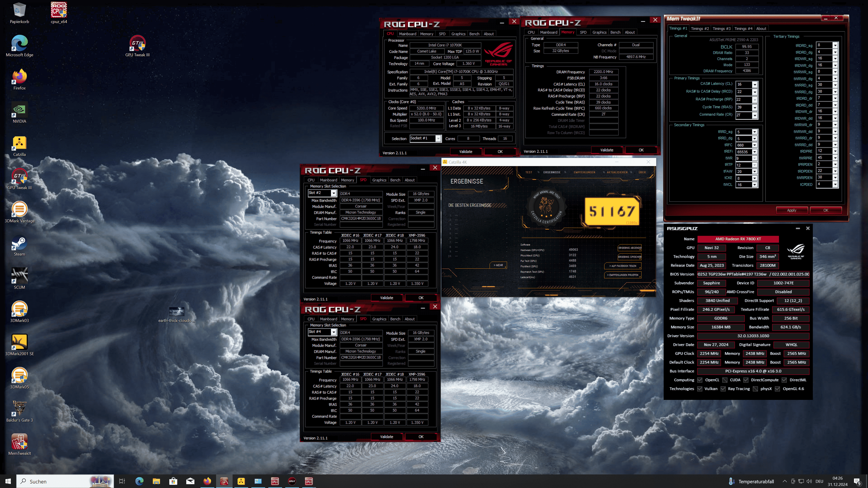This screenshot has width=868, height=488.
Task: Toggle the Vulkan checkbox
Action: (700, 389)
